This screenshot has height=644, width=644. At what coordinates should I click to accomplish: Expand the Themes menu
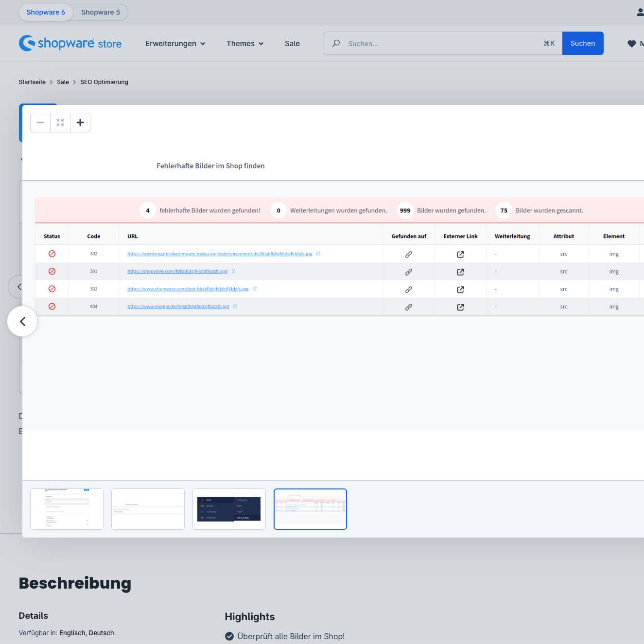(245, 43)
